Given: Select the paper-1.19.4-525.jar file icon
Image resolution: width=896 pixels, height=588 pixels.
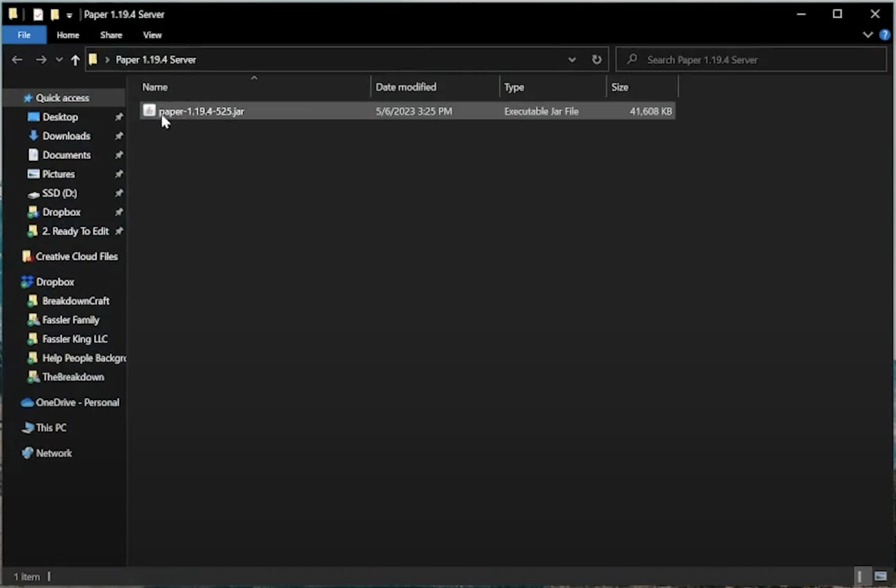Looking at the screenshot, I should point(149,110).
